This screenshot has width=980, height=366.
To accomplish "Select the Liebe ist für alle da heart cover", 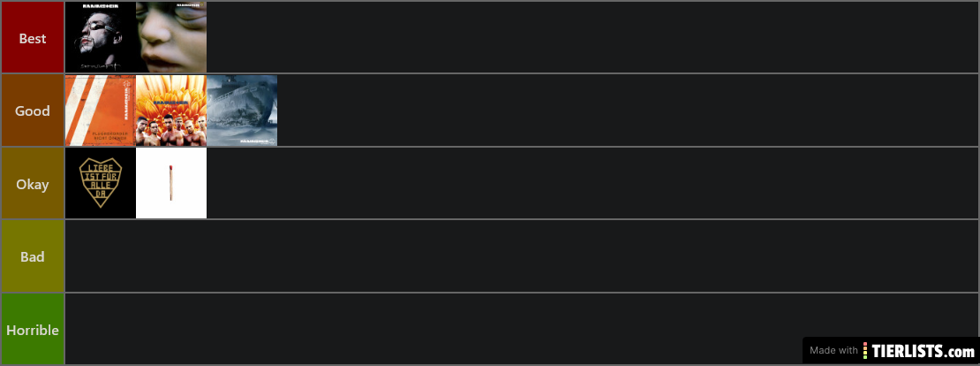I will (101, 183).
